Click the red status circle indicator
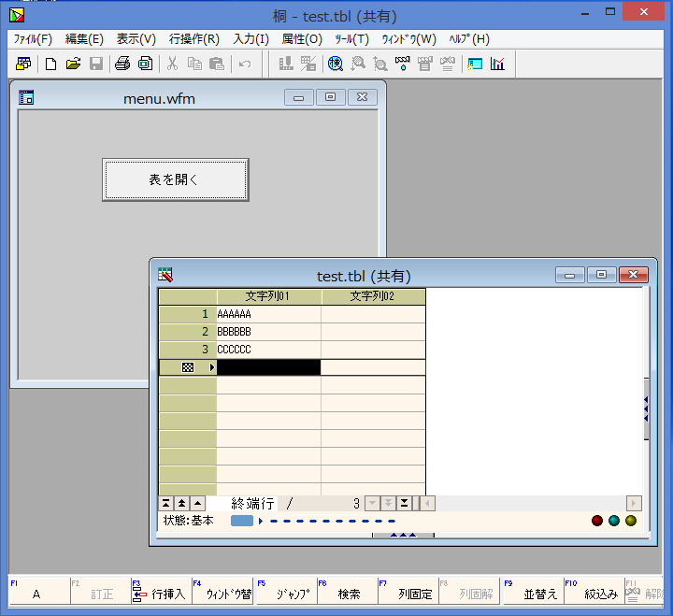This screenshot has height=616, width=673. coord(597,521)
